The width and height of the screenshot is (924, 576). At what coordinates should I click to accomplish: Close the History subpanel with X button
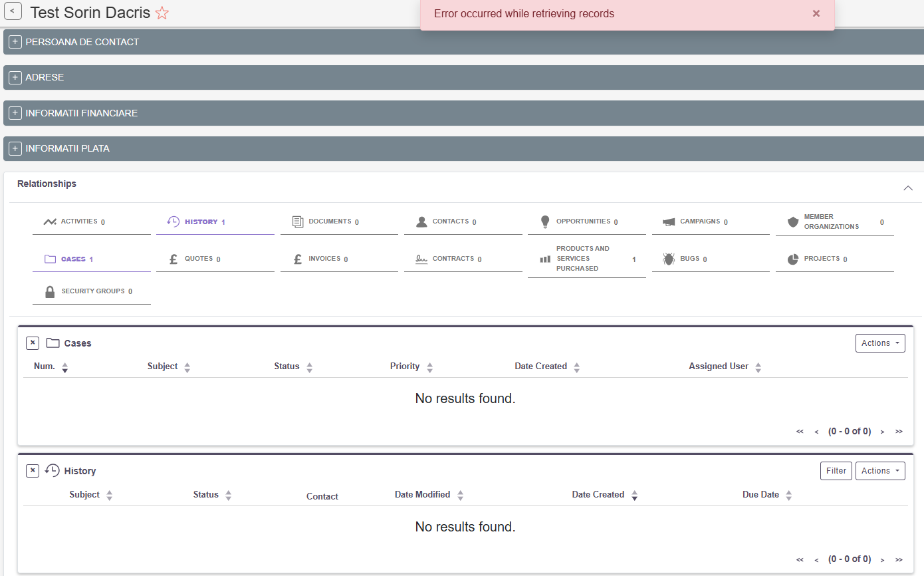(x=33, y=471)
